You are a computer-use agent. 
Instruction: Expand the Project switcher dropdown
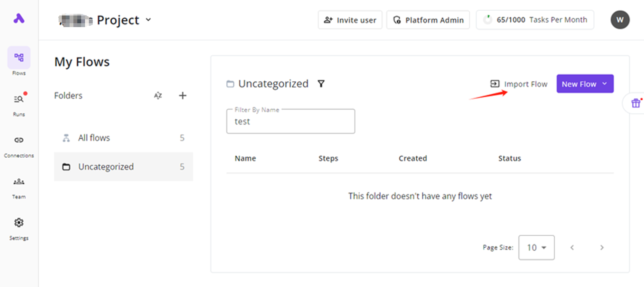click(148, 20)
